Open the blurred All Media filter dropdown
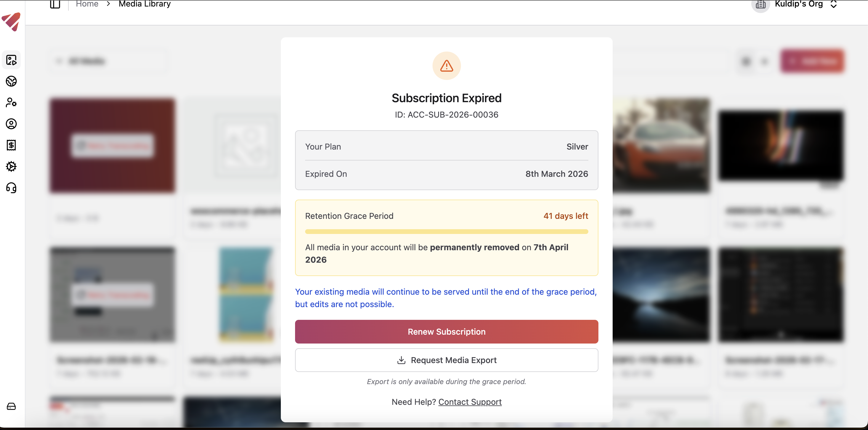Viewport: 868px width, 430px height. 108,61
